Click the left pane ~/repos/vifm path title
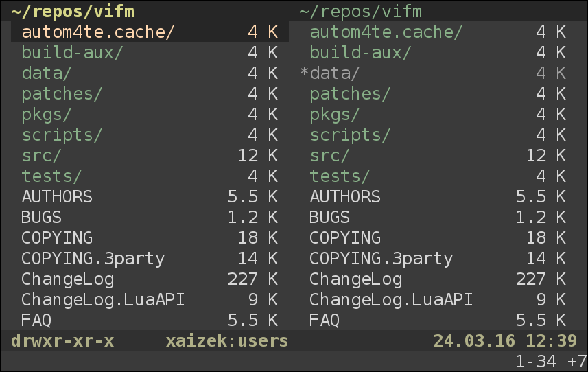 coord(73,12)
